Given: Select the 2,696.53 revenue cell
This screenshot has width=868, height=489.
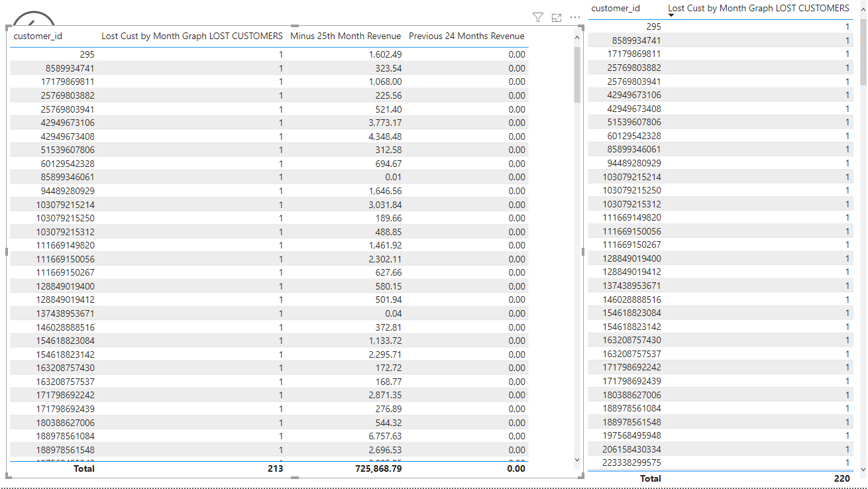Looking at the screenshot, I should [x=385, y=450].
